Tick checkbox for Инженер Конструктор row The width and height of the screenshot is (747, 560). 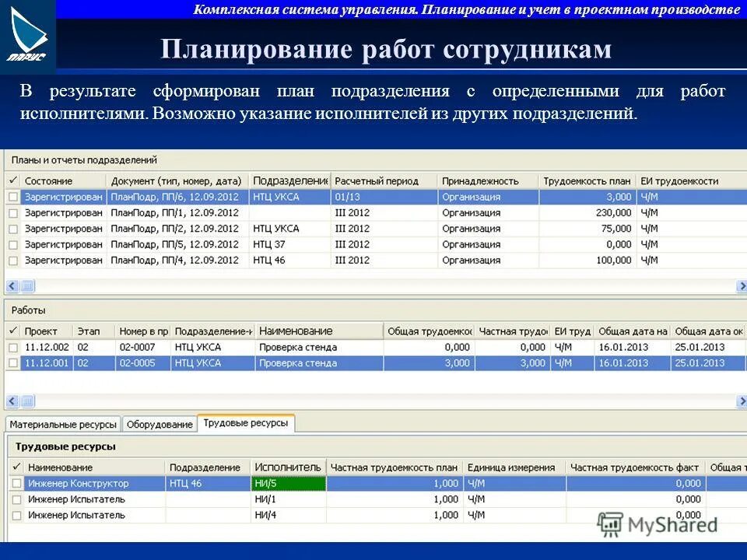click(x=16, y=484)
